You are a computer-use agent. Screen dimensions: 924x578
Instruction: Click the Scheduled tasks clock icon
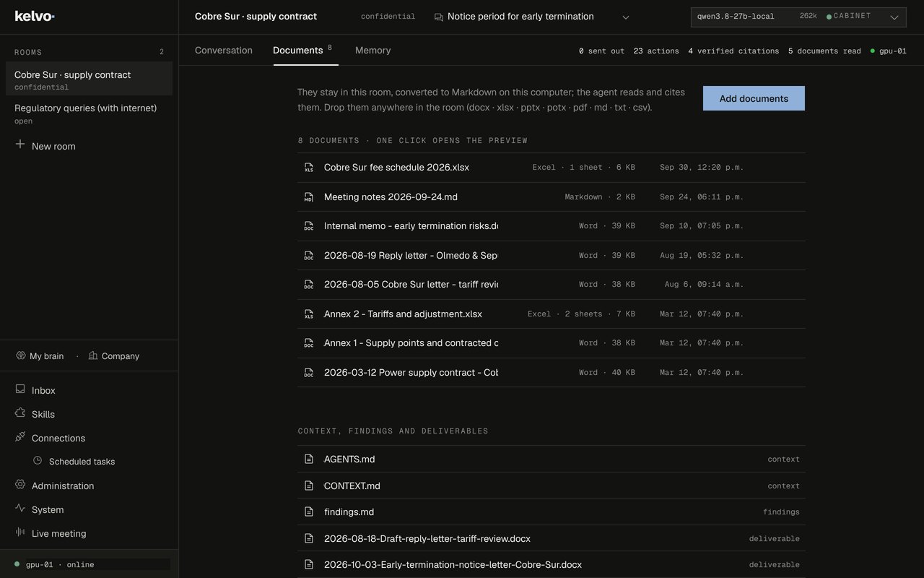pyautogui.click(x=38, y=460)
